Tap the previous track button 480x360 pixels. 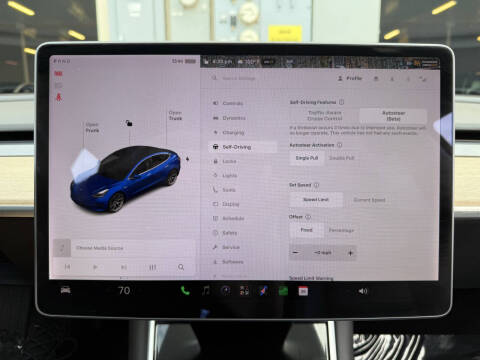coord(67,267)
